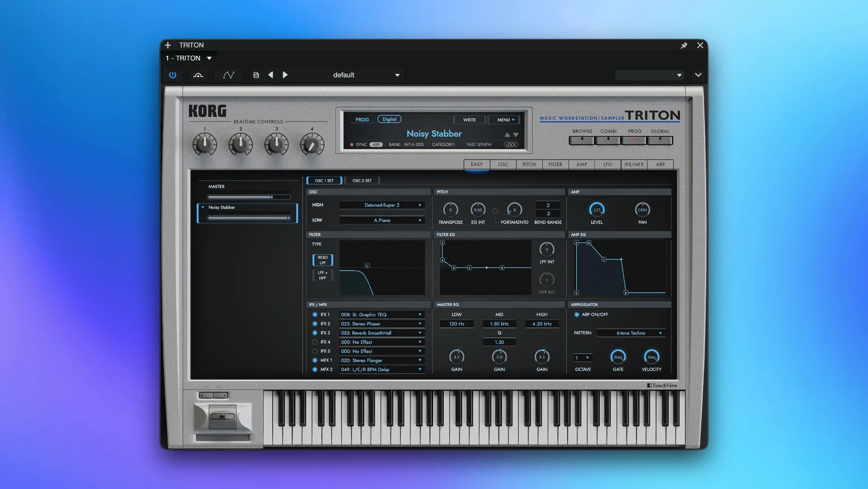The image size is (868, 489).
Task: Open the preset file icon
Action: pos(256,75)
